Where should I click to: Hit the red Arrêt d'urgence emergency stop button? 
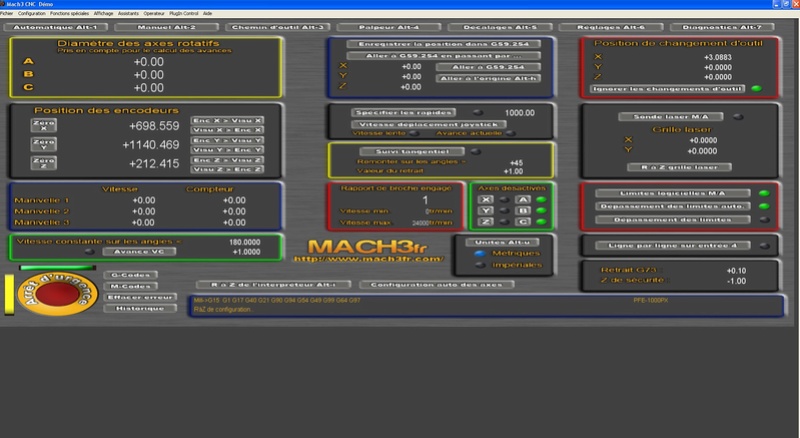coord(57,294)
